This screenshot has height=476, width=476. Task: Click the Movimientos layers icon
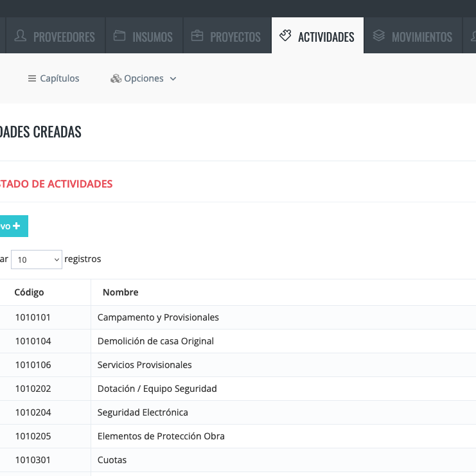tap(379, 36)
